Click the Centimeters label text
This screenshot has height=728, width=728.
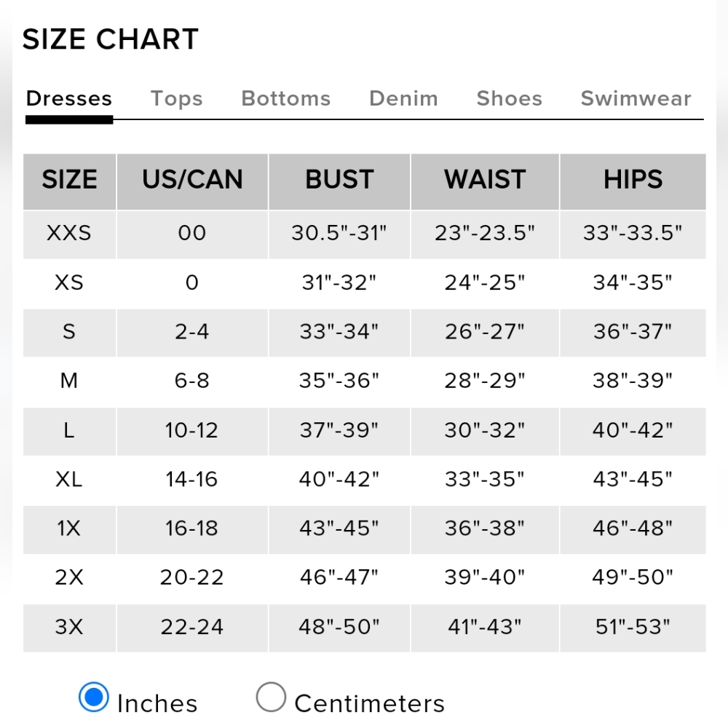[x=369, y=704]
